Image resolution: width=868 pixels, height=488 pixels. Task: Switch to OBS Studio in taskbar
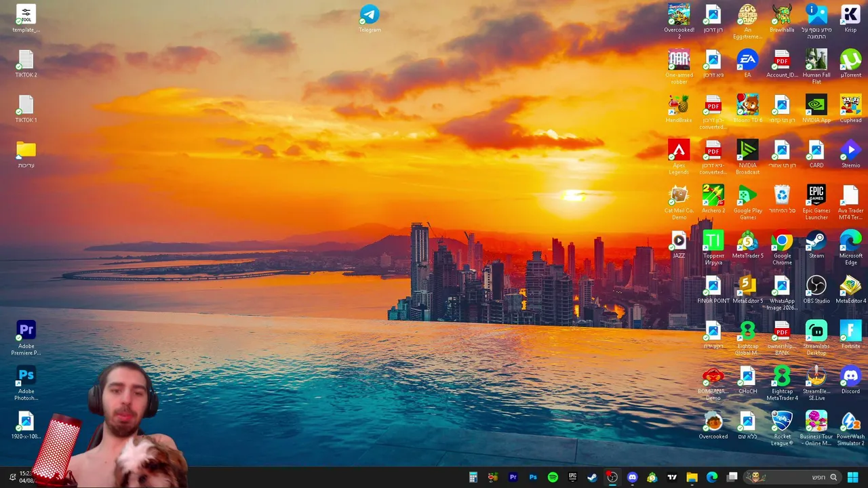(612, 477)
